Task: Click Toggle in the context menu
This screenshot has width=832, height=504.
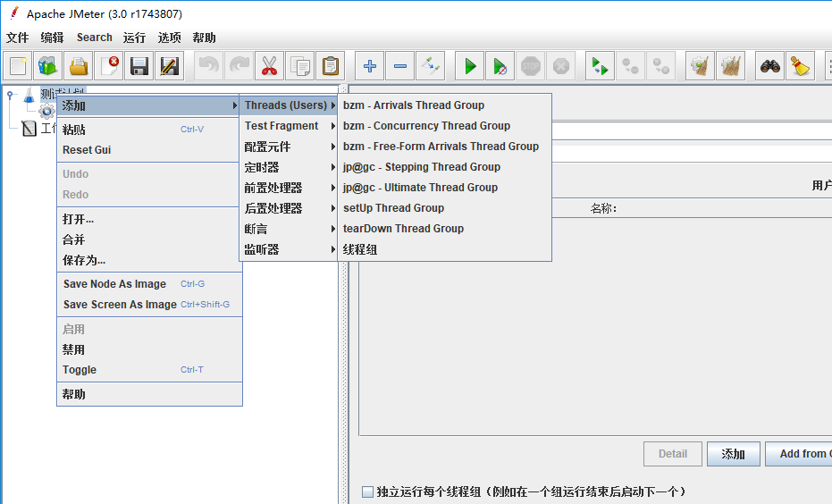Action: (149, 370)
